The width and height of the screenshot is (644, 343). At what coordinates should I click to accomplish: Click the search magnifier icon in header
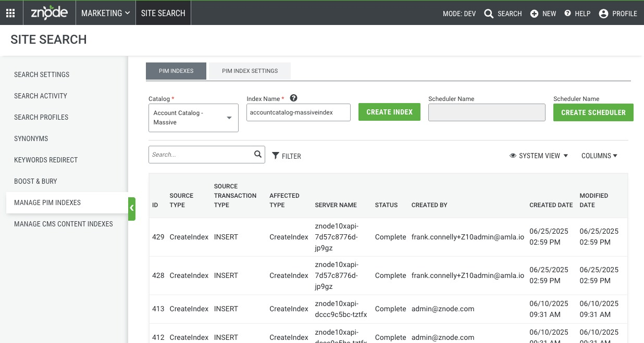[x=489, y=14]
